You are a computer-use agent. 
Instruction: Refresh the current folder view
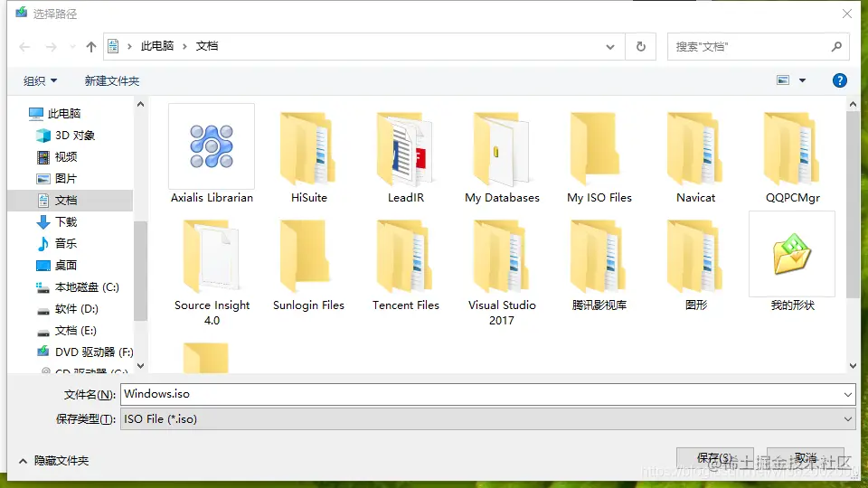(640, 46)
